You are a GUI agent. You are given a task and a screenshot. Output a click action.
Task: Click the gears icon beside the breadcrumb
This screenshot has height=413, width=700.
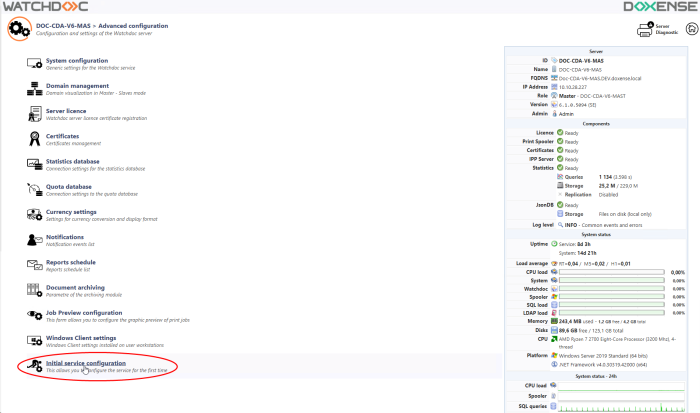[x=18, y=28]
